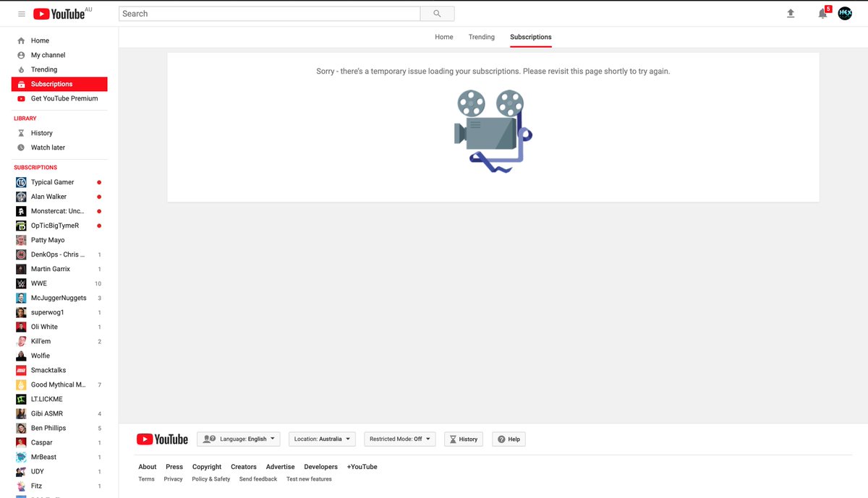Screen dimensions: 868x498
Task: Open the Test new features link
Action: [309, 479]
